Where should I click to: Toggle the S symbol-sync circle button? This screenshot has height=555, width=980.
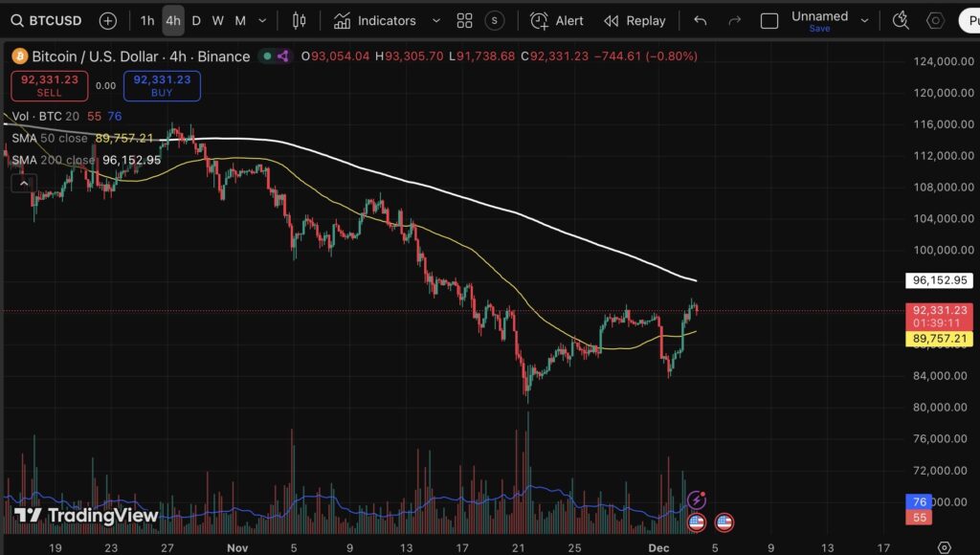(x=494, y=20)
